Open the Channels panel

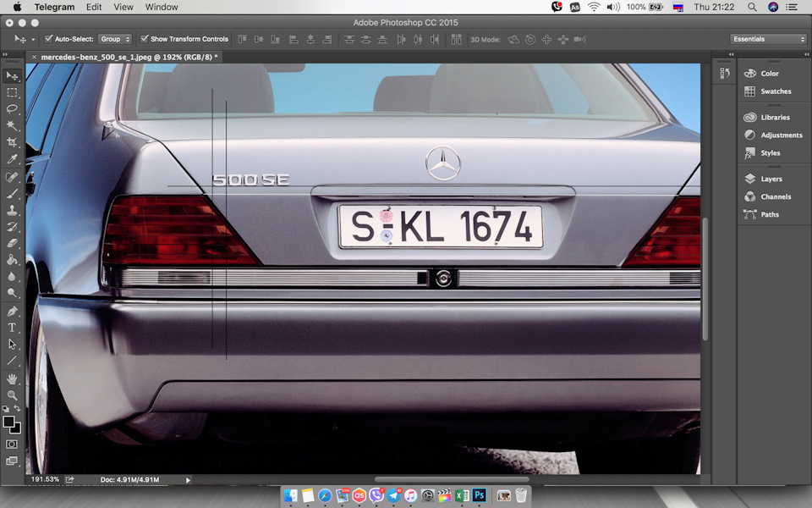point(774,196)
